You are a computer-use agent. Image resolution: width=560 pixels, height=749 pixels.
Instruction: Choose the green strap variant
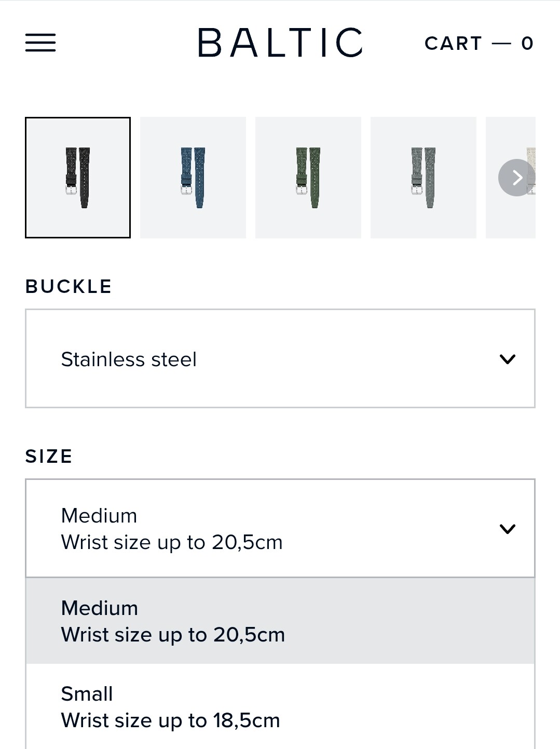click(x=308, y=178)
